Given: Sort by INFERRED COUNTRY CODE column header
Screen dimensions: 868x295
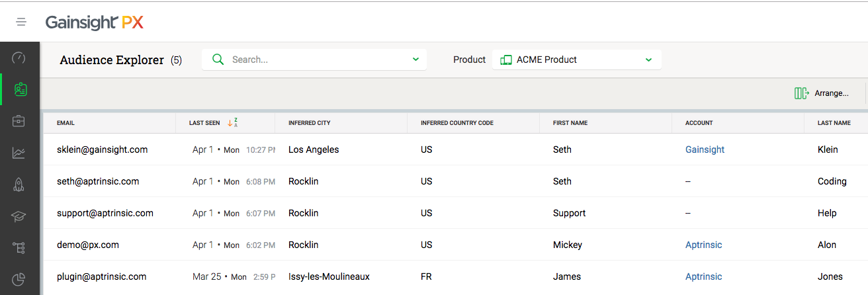Looking at the screenshot, I should point(457,123).
